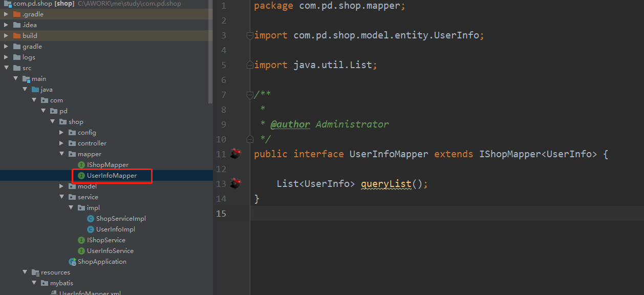This screenshot has width=644, height=295.
Task: Expand the logs folder arrow
Action: 6,57
